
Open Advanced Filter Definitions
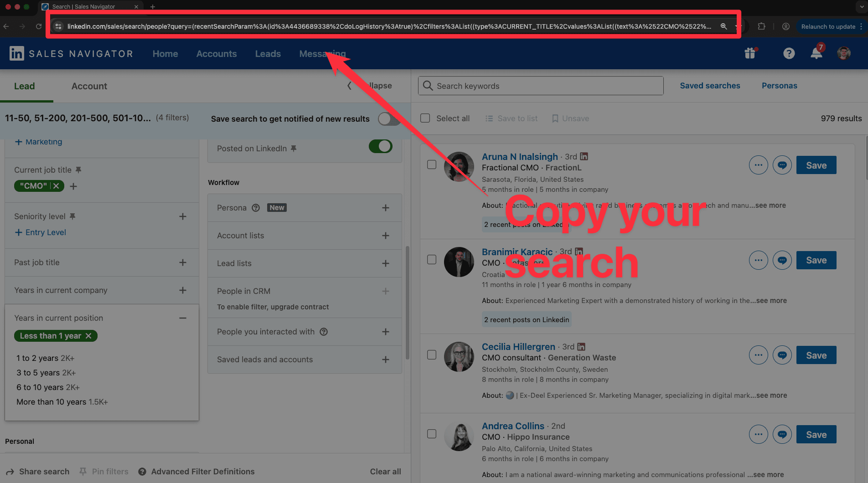coord(196,472)
